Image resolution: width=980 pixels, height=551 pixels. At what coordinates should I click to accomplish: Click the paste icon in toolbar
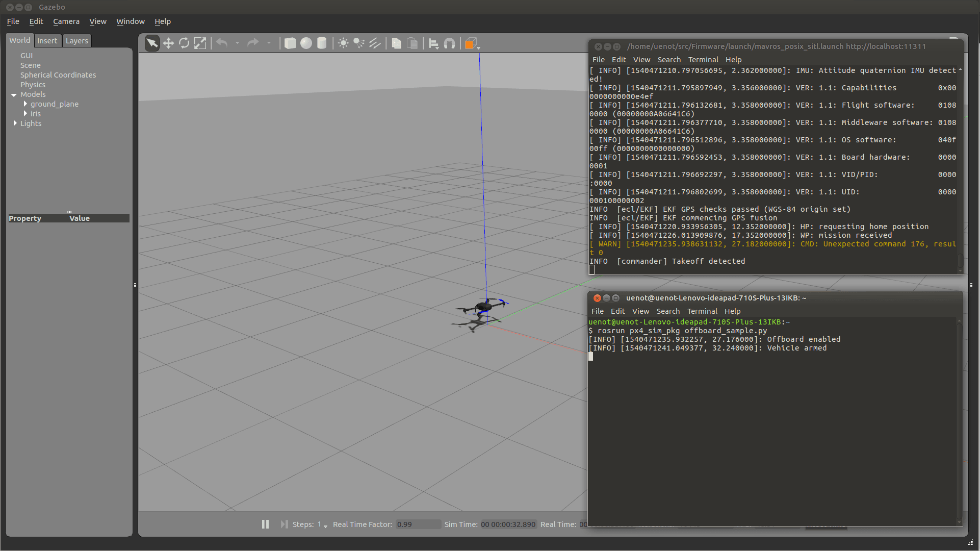(412, 43)
